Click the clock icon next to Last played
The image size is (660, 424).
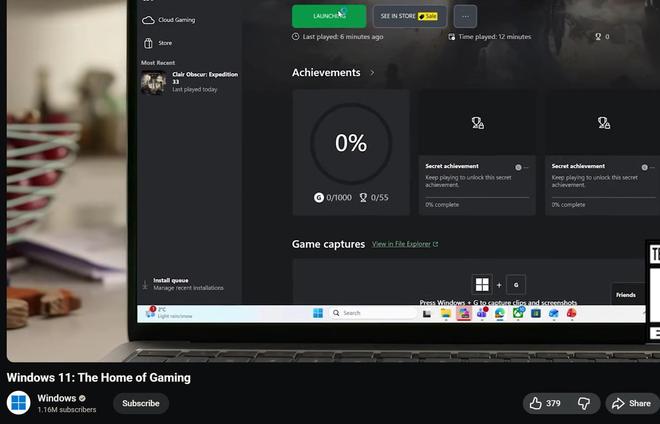295,37
